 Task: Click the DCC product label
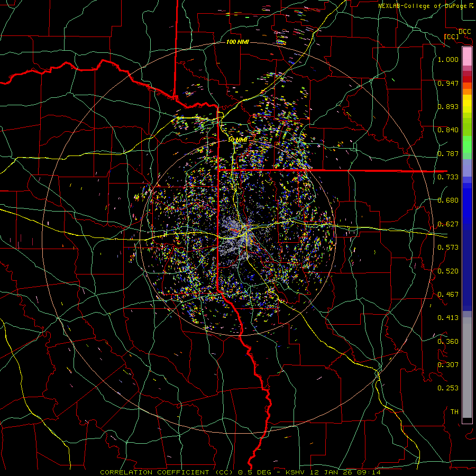464,32
